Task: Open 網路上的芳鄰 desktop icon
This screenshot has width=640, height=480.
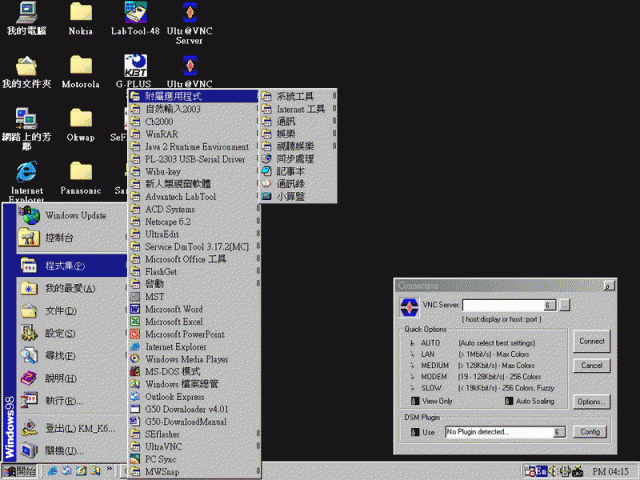Action: [27, 129]
